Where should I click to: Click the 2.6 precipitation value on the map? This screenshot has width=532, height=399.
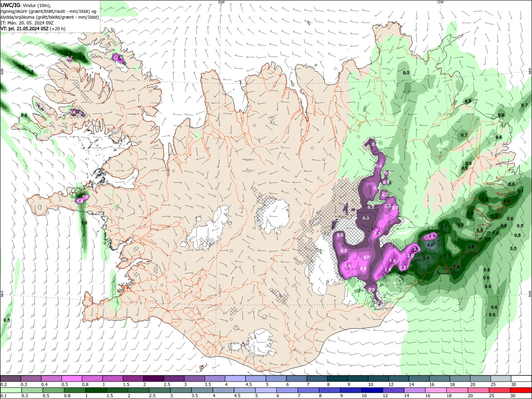426,258
